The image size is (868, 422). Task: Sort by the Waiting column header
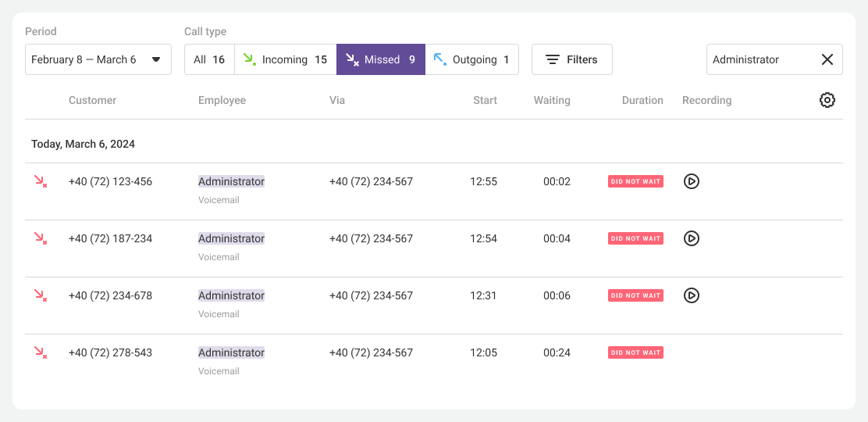tap(552, 100)
